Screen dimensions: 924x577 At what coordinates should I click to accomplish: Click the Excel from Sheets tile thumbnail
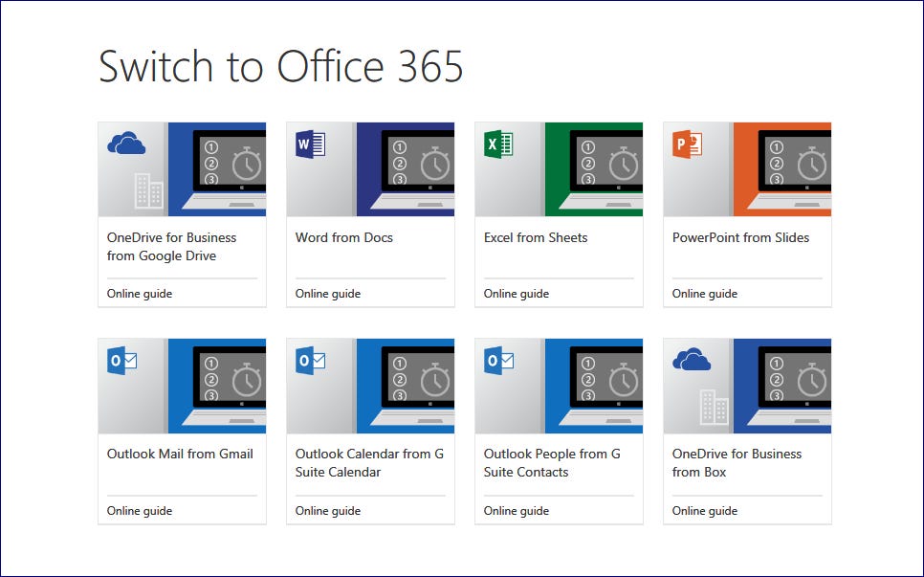[559, 168]
